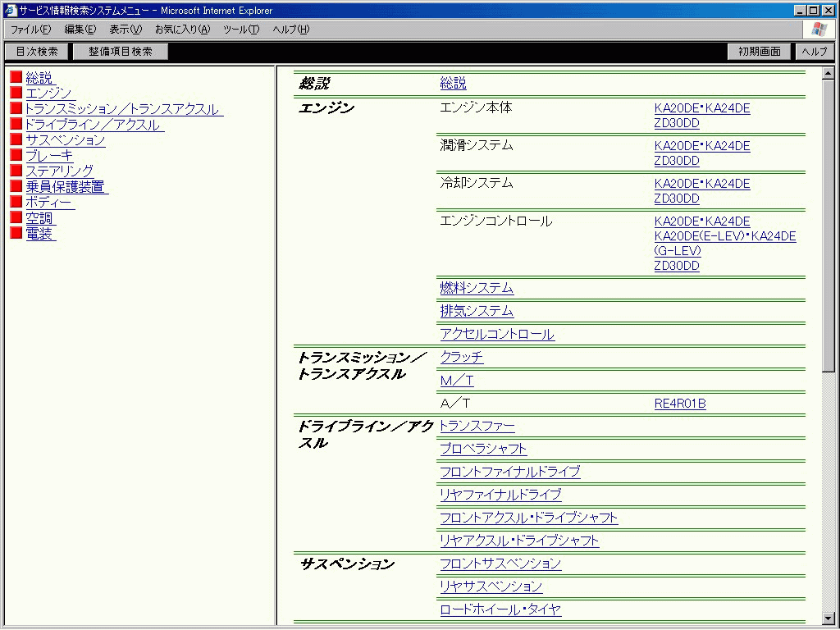840x630 pixels.
Task: Click the red square icon beside ブレーキ
Action: point(16,155)
